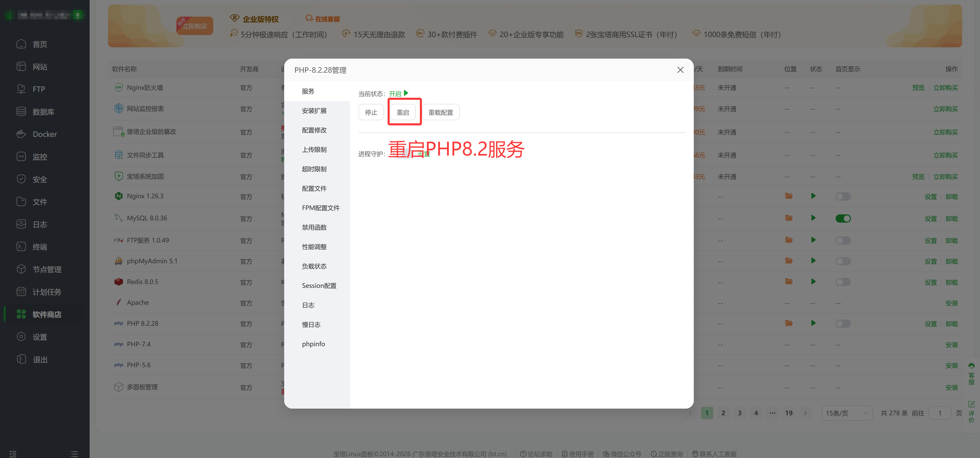980x458 pixels.
Task: Enable Nginx 1.26.3 homepage display toggle
Action: click(843, 197)
